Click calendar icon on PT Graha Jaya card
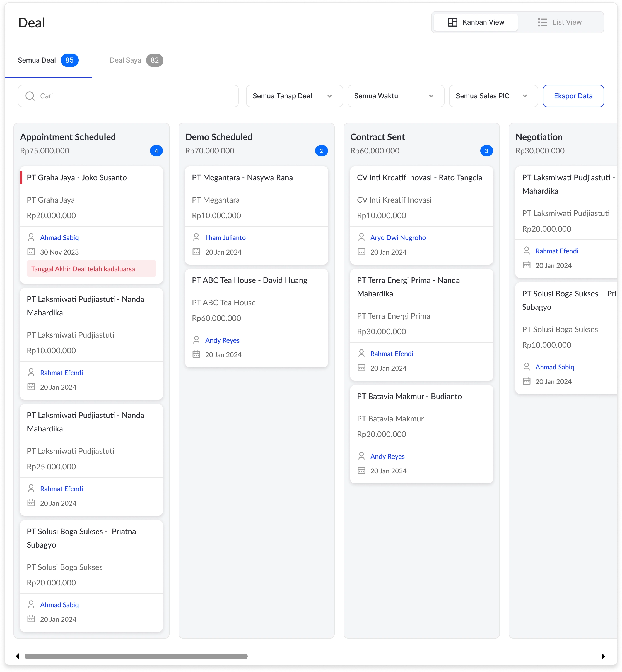Image resolution: width=622 pixels, height=672 pixels. click(31, 251)
